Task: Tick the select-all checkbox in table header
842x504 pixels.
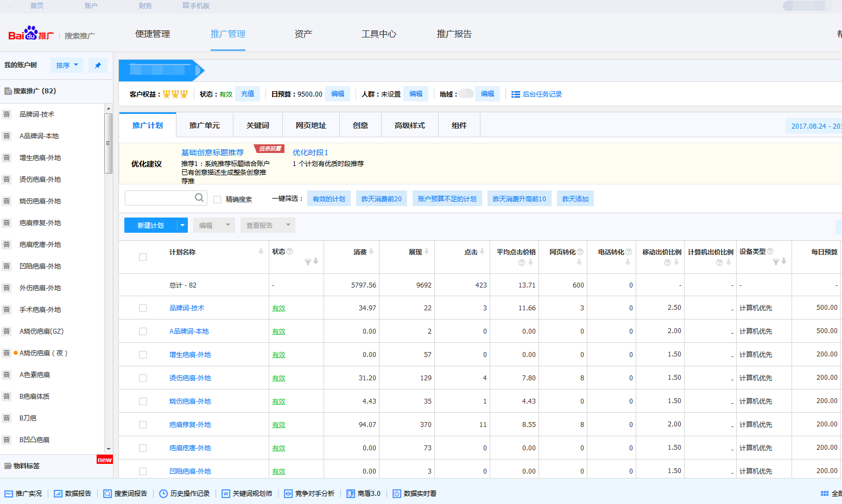Action: (x=143, y=257)
